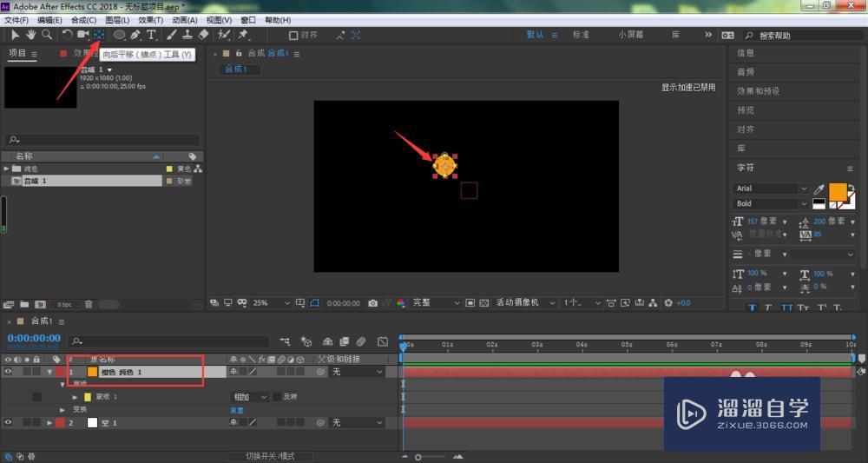Select the Eraser tool

(x=203, y=35)
